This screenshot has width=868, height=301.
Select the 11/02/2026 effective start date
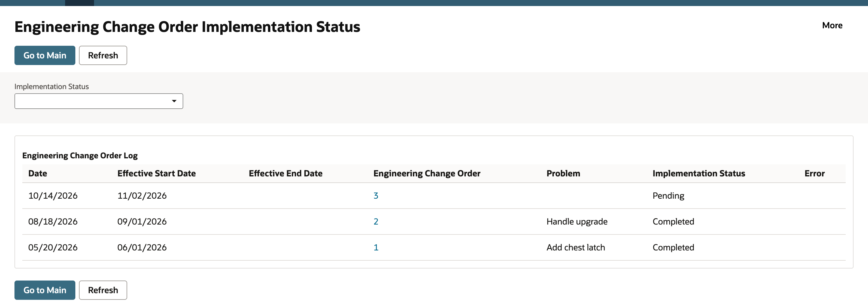click(142, 196)
